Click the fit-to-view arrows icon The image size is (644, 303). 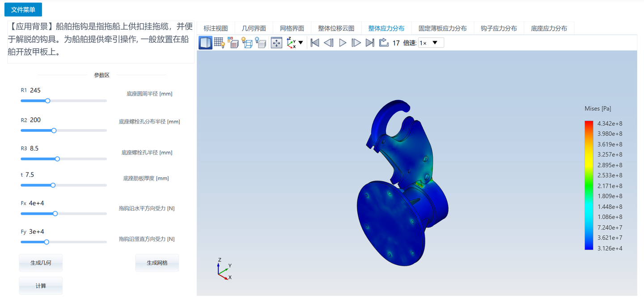[x=277, y=43]
